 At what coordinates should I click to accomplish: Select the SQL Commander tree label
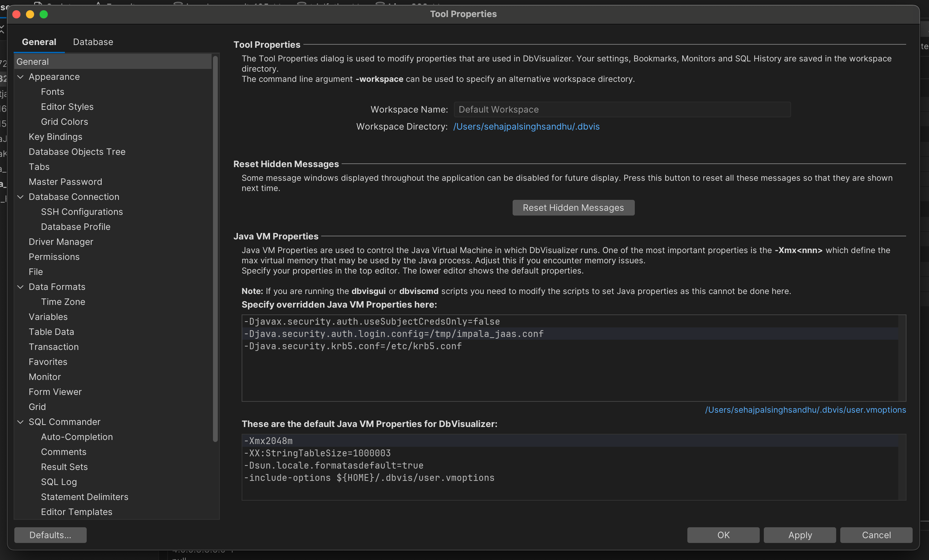tap(65, 422)
